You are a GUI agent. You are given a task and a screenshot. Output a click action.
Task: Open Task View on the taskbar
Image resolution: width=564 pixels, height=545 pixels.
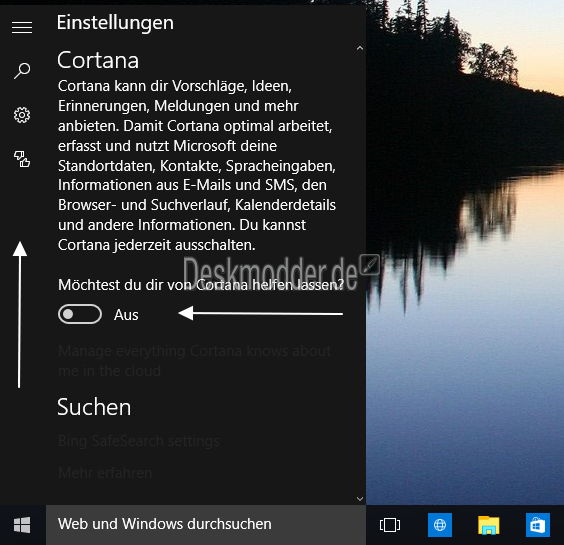(390, 524)
